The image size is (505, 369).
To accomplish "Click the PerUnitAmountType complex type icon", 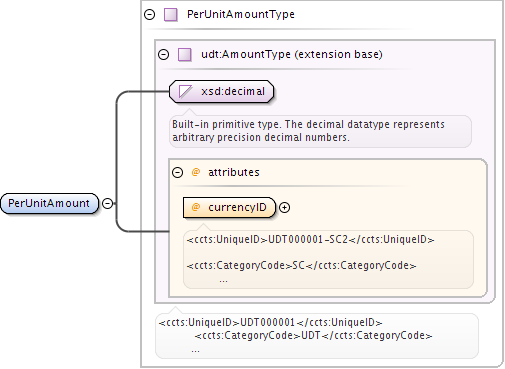I will (171, 15).
